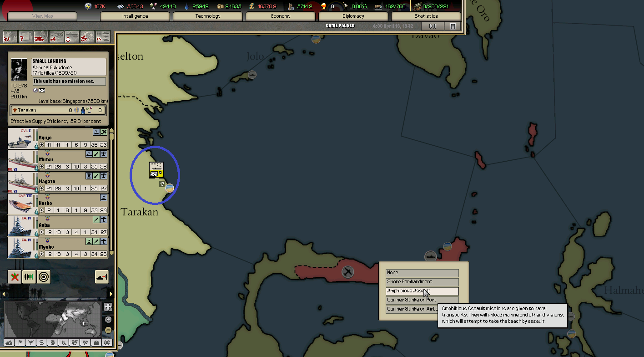The width and height of the screenshot is (644, 357).
Task: Toggle the terrain mountain map mode
Action: coord(9,342)
